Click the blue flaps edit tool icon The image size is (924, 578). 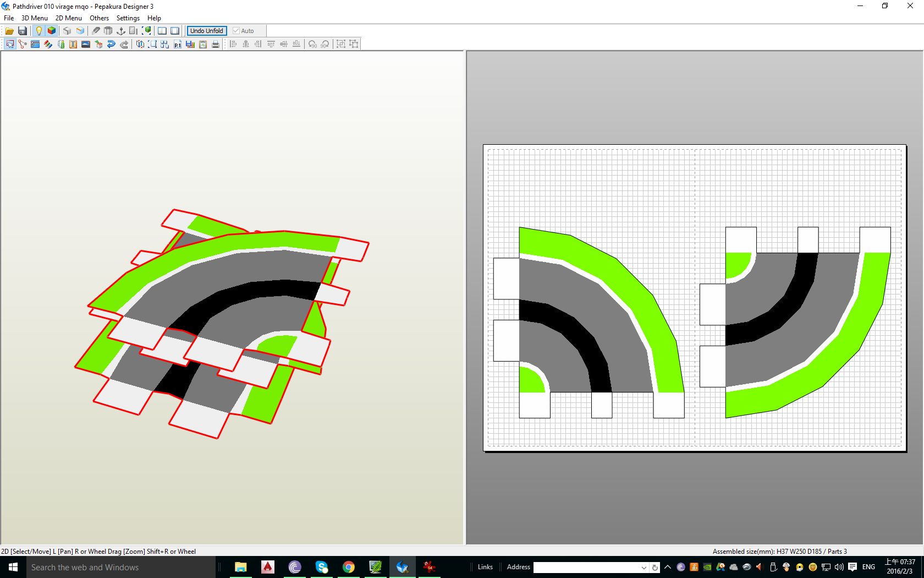pos(35,44)
